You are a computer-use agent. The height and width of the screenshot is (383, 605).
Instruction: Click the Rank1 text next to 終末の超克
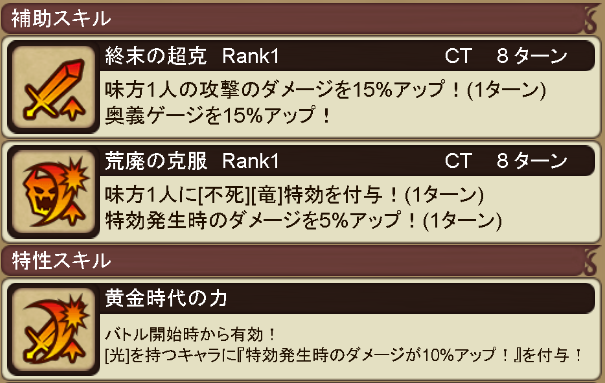[x=250, y=56]
